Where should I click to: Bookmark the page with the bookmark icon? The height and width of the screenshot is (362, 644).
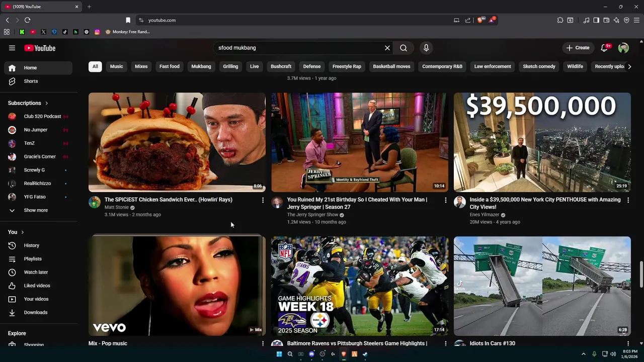tap(128, 20)
